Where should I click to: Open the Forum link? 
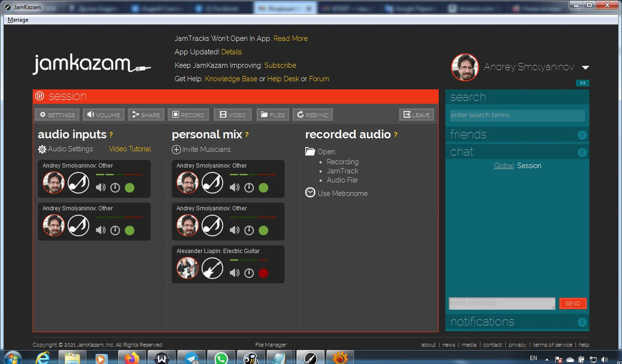pyautogui.click(x=319, y=79)
